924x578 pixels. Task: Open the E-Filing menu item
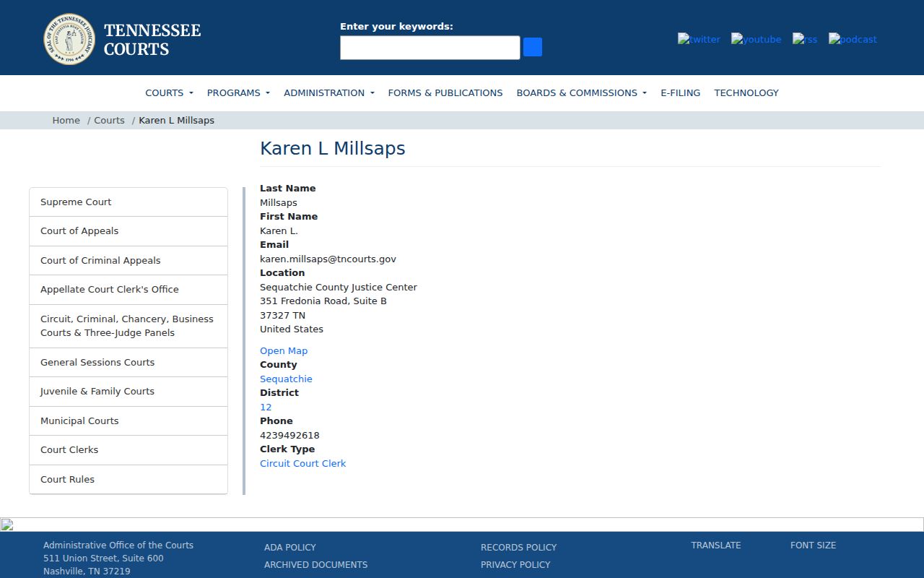(680, 92)
